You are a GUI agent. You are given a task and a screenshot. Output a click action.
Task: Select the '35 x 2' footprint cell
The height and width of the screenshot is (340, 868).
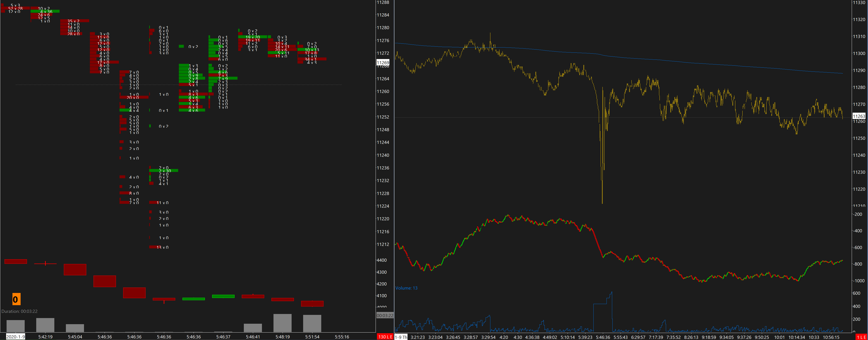pyautogui.click(x=74, y=21)
